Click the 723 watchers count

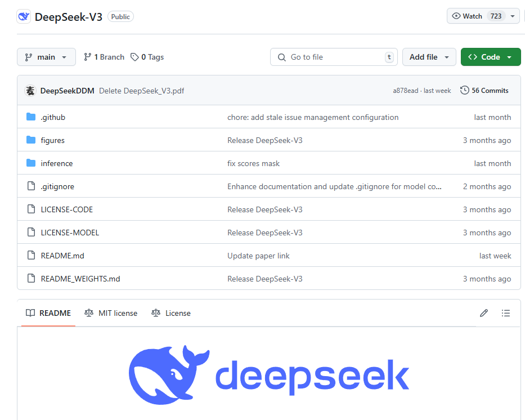coord(496,16)
